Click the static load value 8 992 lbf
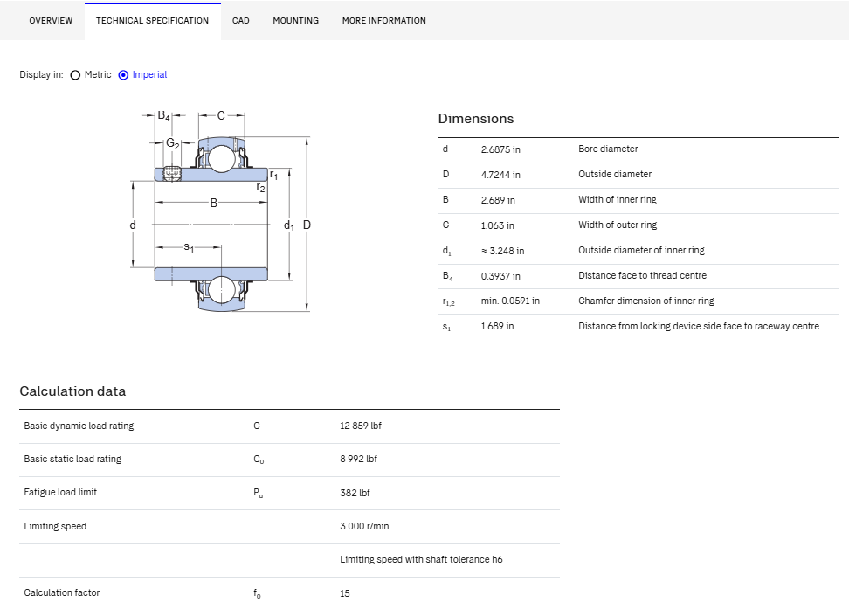 tap(358, 459)
